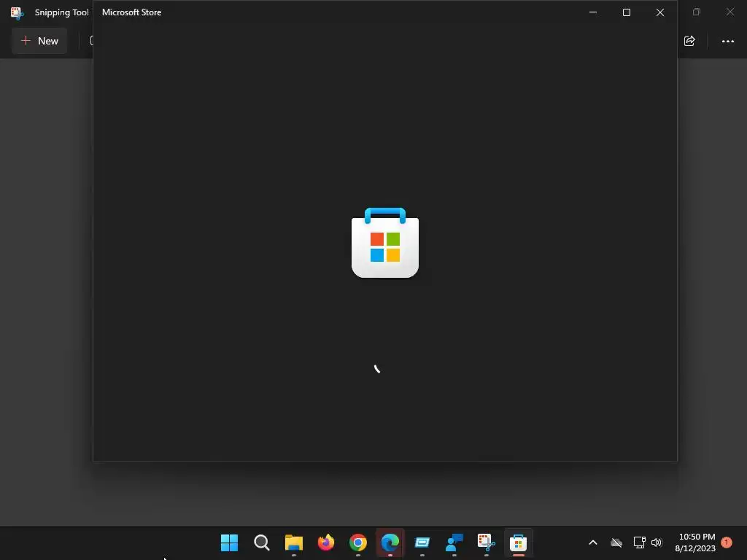Open taskbar Search magnifier
Image resolution: width=747 pixels, height=560 pixels.
click(262, 542)
